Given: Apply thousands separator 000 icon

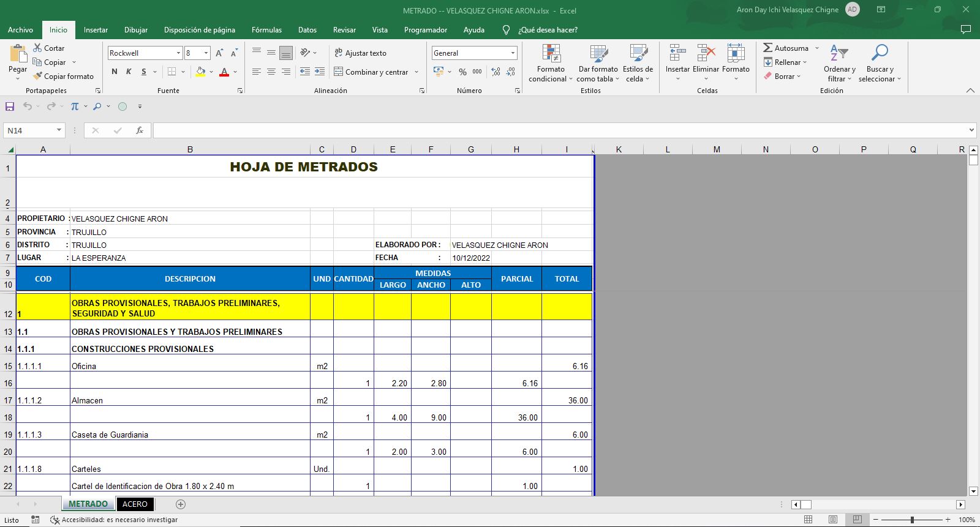Looking at the screenshot, I should click(477, 72).
